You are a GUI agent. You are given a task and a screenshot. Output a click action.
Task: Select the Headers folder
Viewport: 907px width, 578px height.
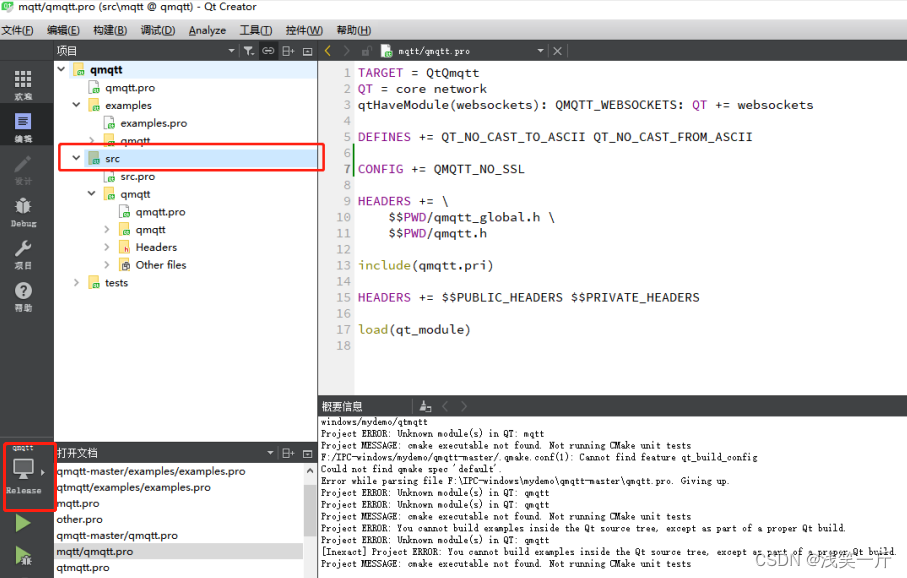pos(156,247)
